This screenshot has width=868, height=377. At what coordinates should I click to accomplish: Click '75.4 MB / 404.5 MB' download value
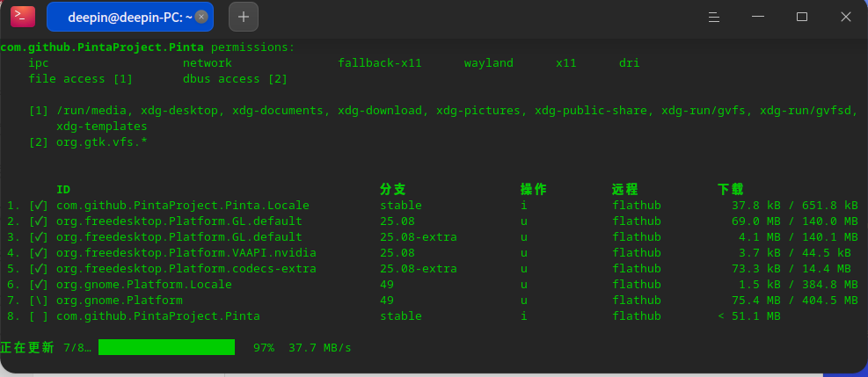pyautogui.click(x=794, y=301)
